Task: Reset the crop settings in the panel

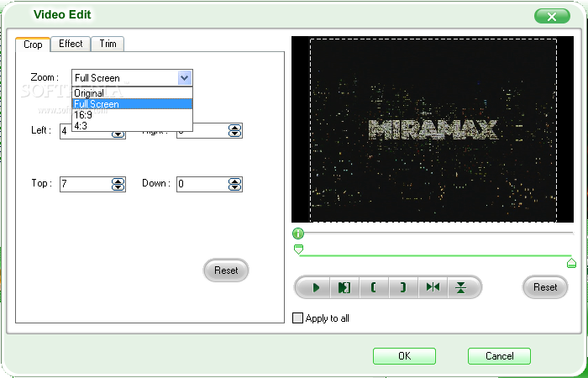Action: click(226, 270)
